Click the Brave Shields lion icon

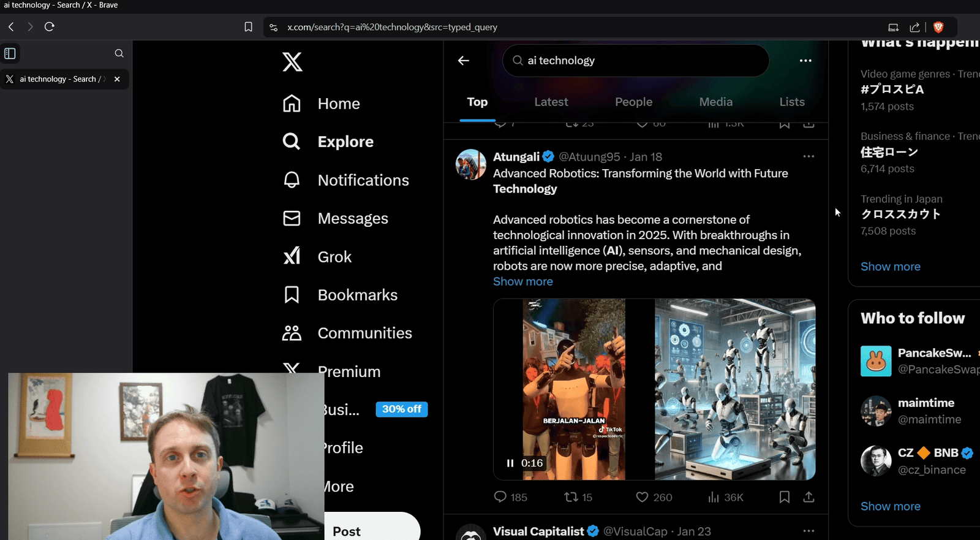(938, 27)
